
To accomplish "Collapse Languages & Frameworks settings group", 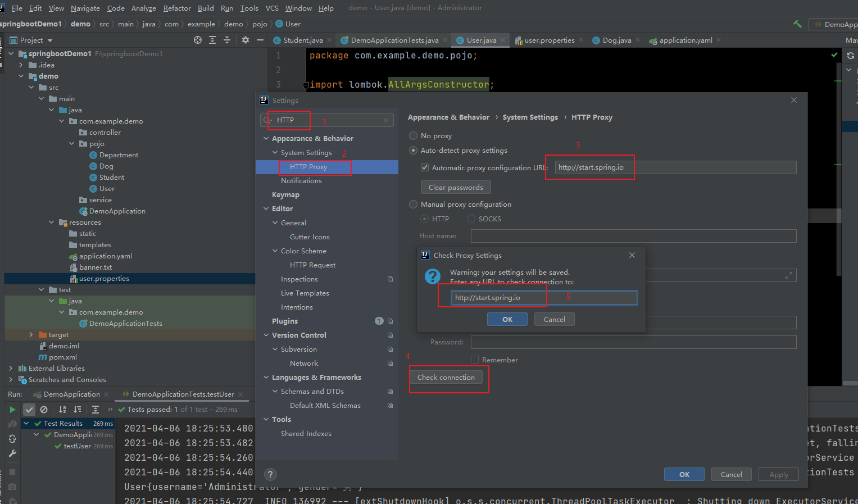I will pos(266,377).
